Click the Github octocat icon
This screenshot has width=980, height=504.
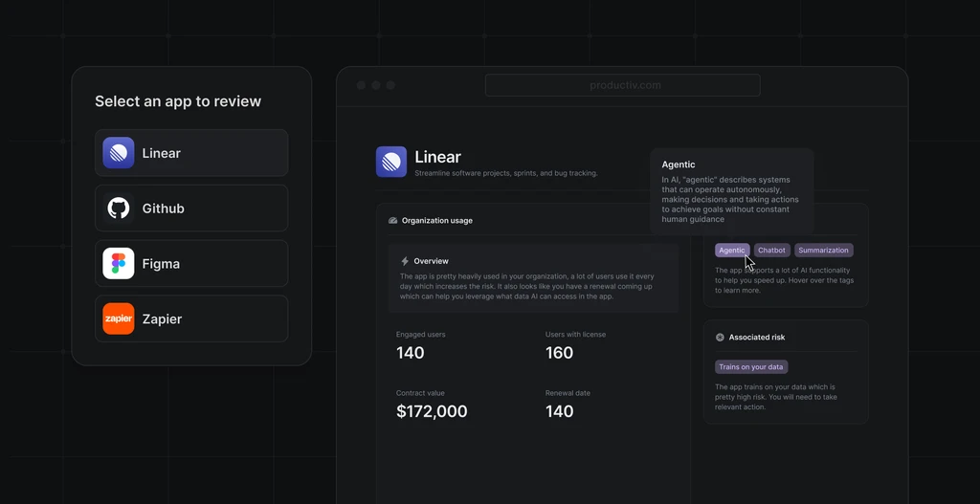click(x=119, y=208)
